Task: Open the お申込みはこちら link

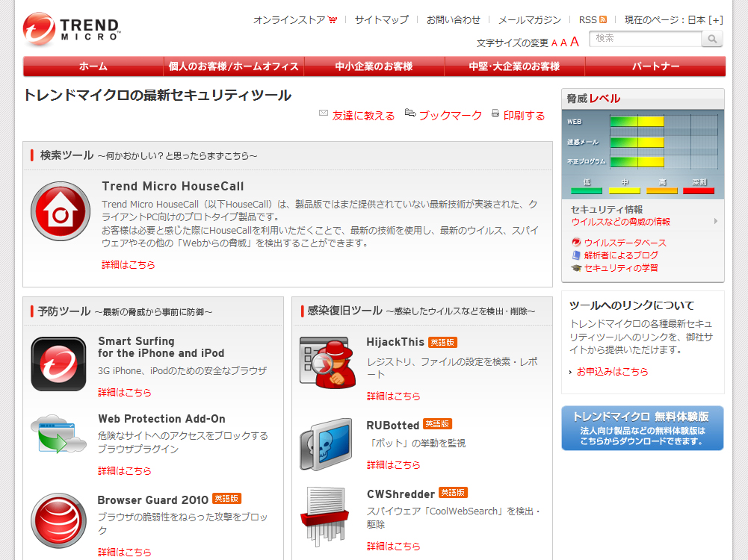Action: tap(614, 370)
